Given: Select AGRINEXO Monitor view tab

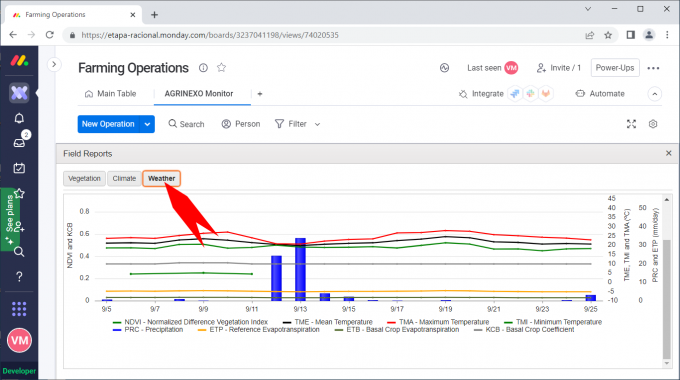Looking at the screenshot, I should (199, 94).
